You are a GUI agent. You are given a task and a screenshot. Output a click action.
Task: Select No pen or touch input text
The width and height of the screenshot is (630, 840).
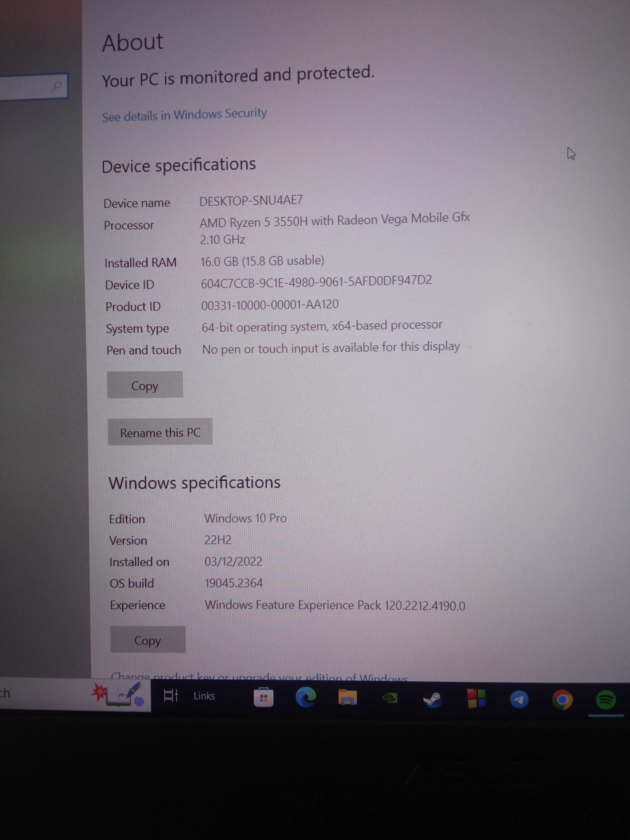click(331, 348)
